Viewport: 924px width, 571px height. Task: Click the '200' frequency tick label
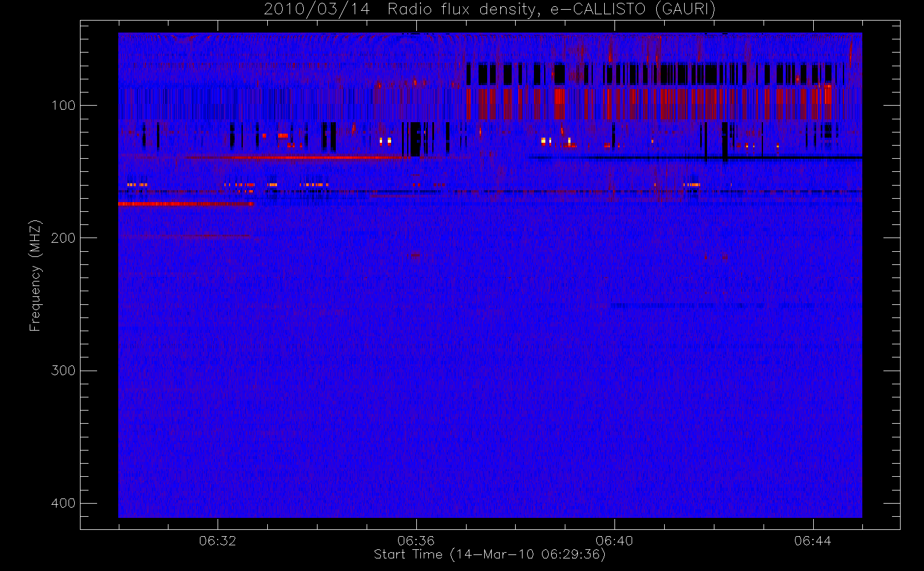pos(63,238)
